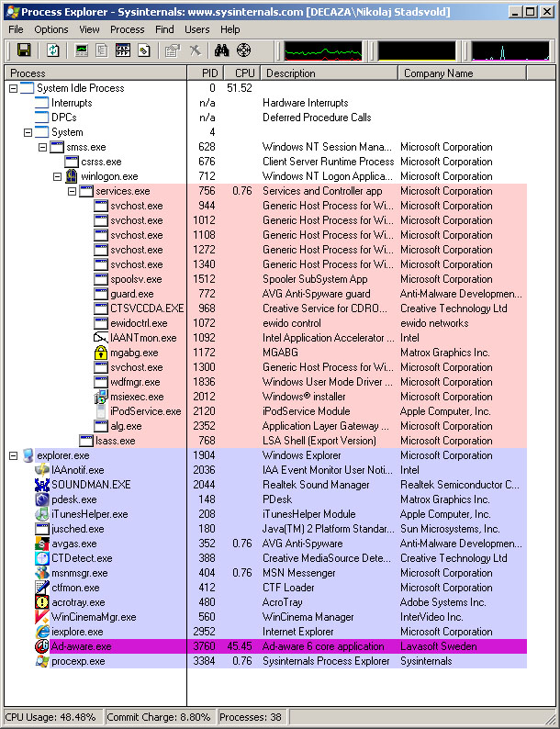This screenshot has width=560, height=729.
Task: Open the View menu
Action: click(89, 29)
